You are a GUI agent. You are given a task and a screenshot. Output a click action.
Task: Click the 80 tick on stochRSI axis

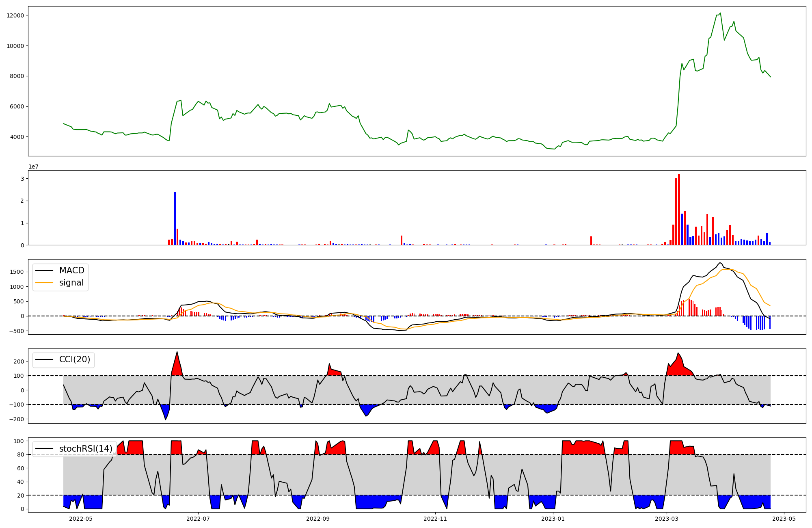pyautogui.click(x=20, y=454)
